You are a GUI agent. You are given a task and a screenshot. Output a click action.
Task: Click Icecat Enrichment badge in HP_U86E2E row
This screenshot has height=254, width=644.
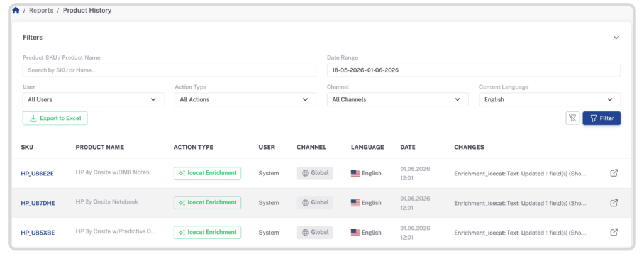click(x=208, y=173)
